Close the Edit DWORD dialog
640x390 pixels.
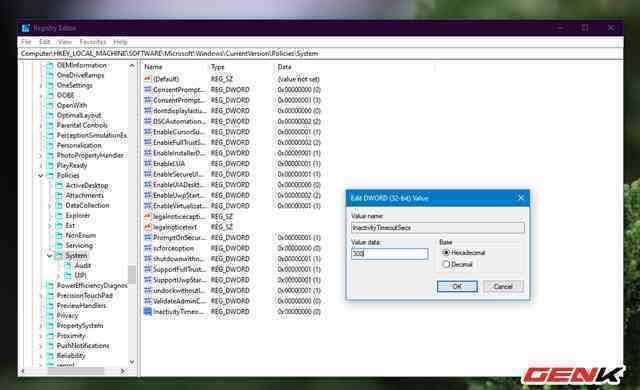coord(521,198)
